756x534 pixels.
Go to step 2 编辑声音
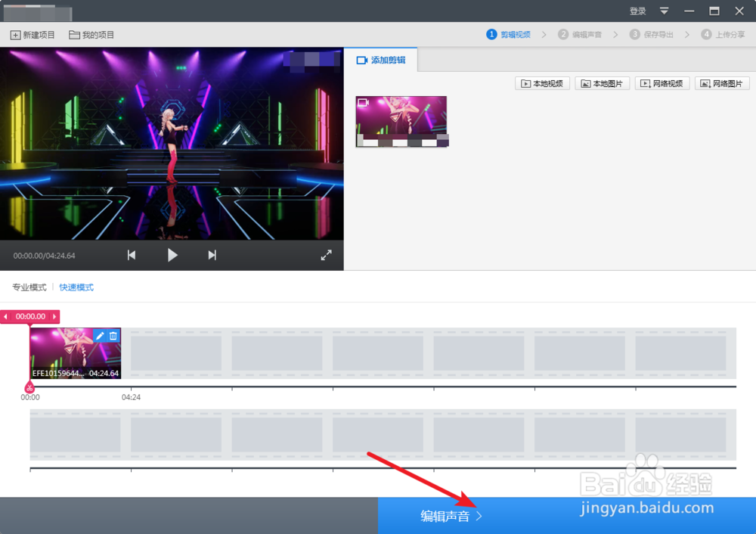pos(580,34)
